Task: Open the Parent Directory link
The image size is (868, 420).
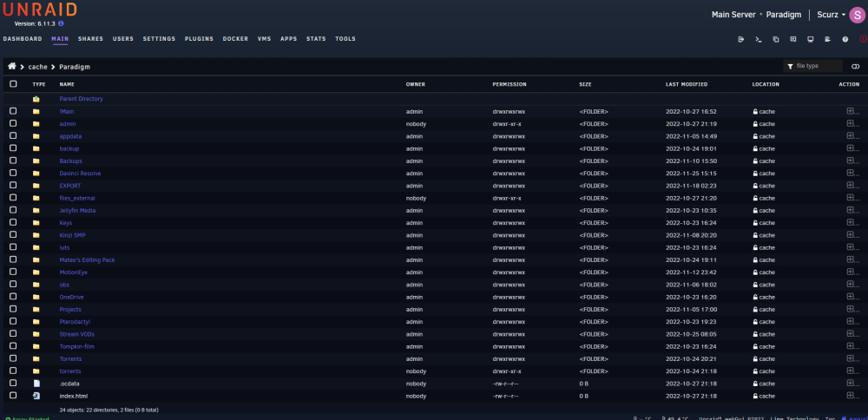Action: (x=82, y=99)
